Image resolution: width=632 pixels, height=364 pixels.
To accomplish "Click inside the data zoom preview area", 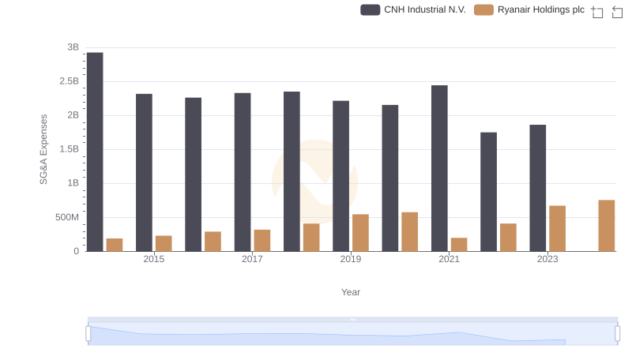I will (352, 334).
